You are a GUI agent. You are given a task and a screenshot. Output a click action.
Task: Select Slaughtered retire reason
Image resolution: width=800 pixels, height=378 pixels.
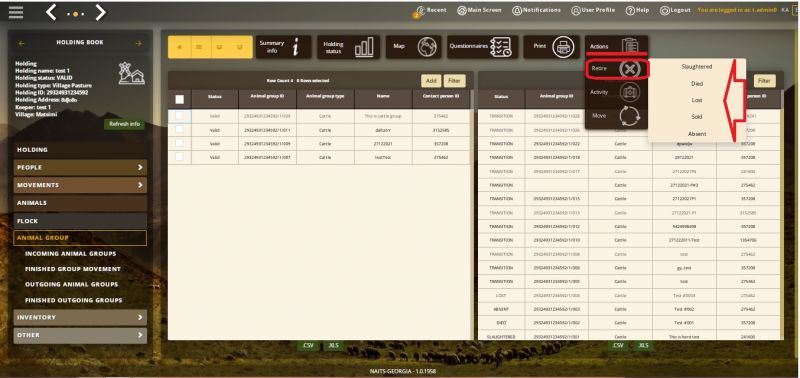[x=696, y=67]
